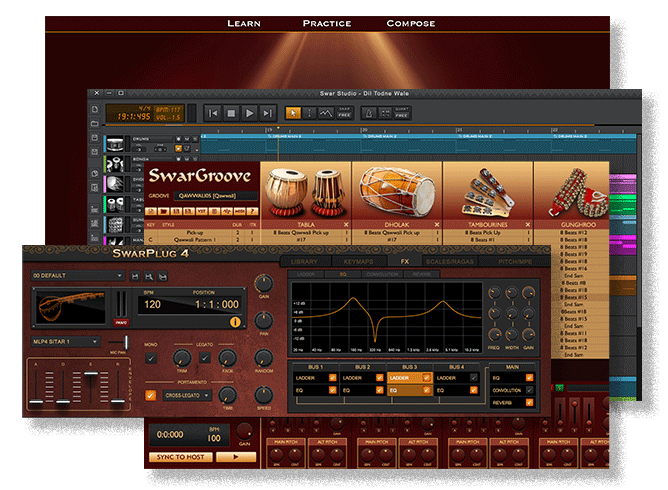Screen dimensions: 668x490
Task: Click the sitar instrument image in SwarPlug
Action: pyautogui.click(x=70, y=307)
